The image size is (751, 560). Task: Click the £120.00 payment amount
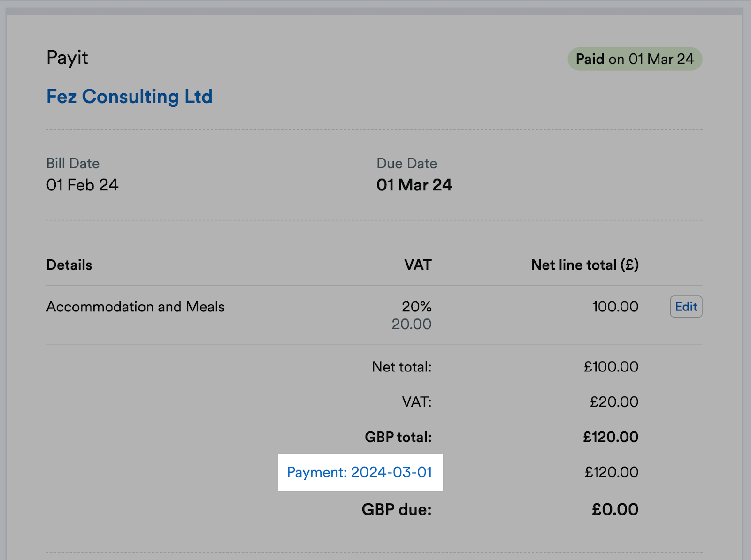click(x=612, y=472)
